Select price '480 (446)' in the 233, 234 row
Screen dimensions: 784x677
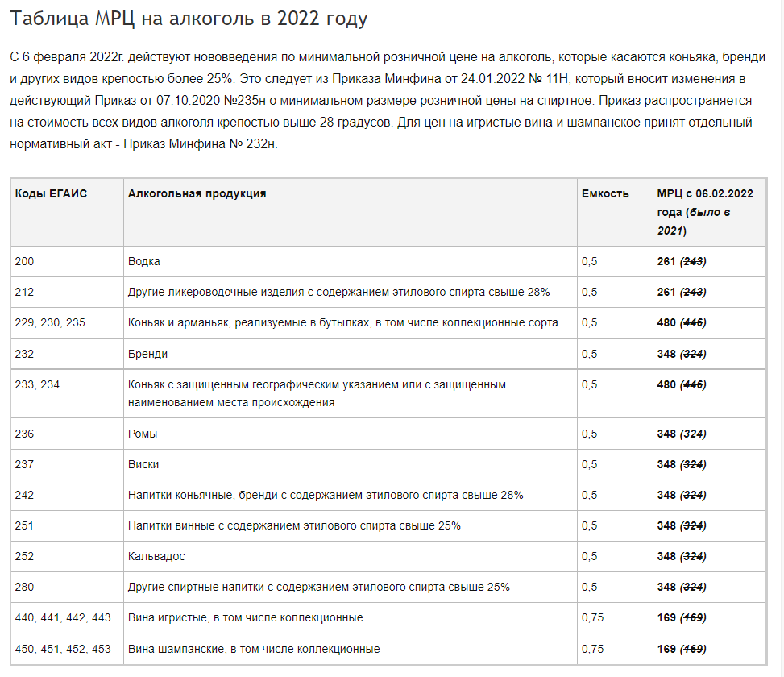(x=710, y=393)
